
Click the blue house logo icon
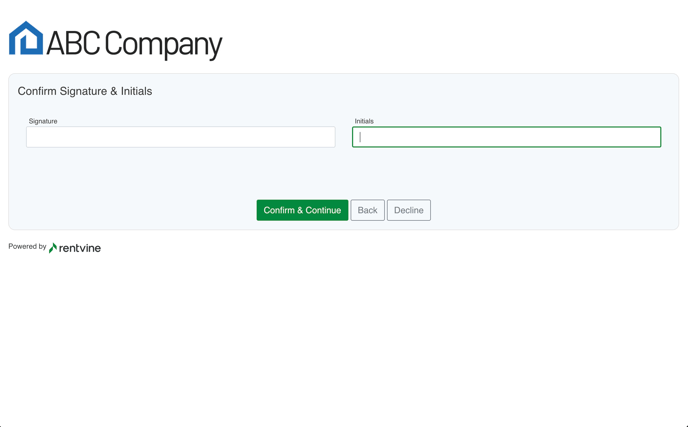[26, 39]
